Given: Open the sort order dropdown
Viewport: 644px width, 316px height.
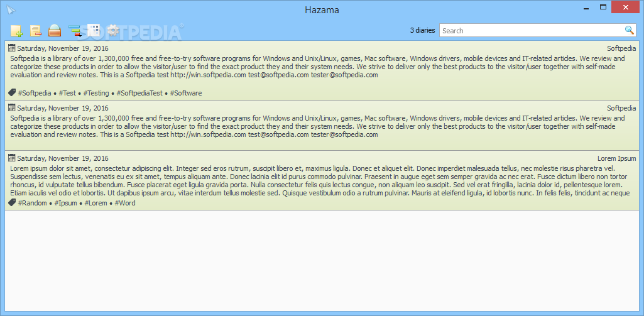Looking at the screenshot, I should click(x=75, y=31).
